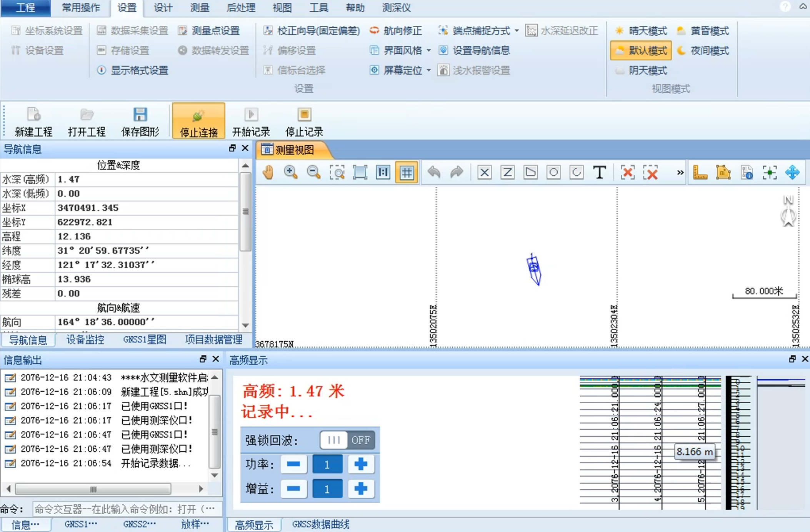
Task: Enable night mode view
Action: [703, 50]
